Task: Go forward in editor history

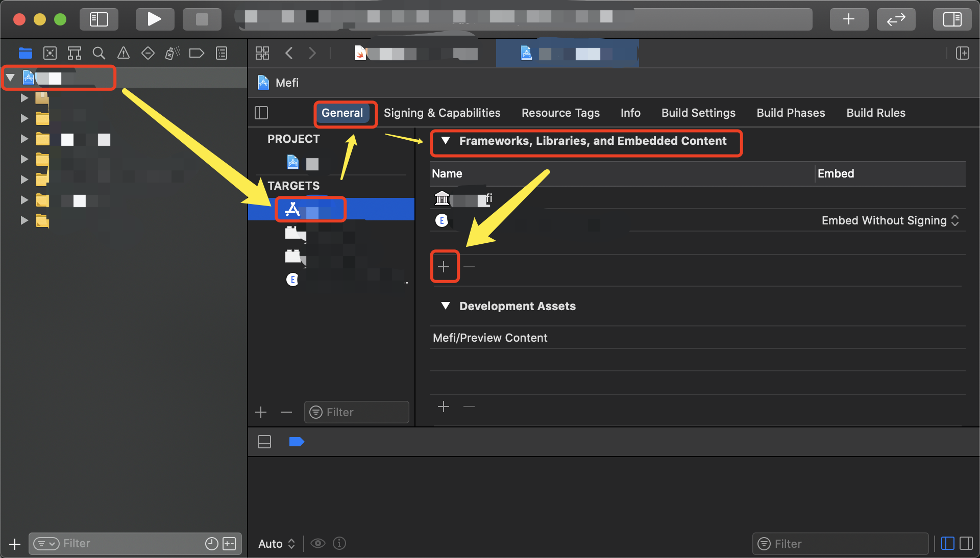Action: 312,53
